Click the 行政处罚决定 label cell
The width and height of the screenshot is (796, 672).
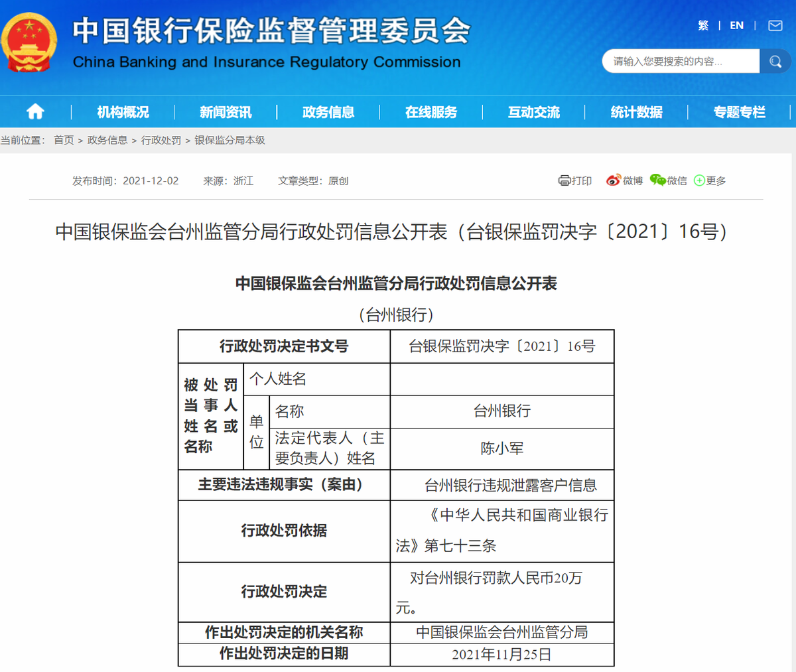tap(284, 592)
